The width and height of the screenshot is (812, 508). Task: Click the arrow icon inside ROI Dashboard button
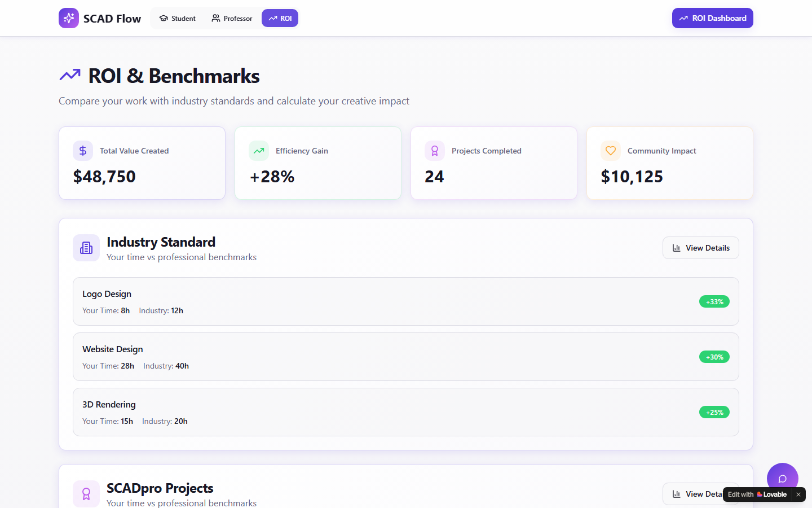point(683,18)
